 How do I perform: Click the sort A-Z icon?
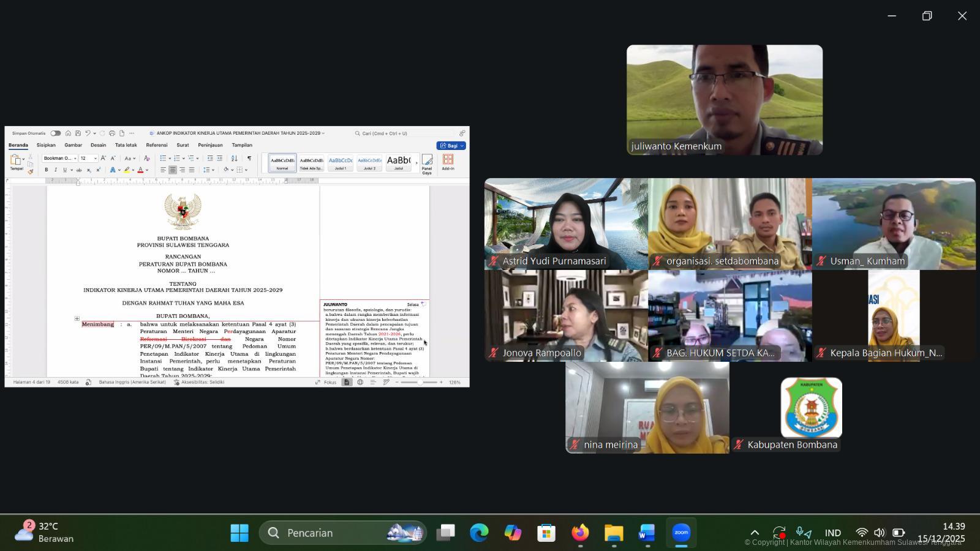[x=234, y=159]
